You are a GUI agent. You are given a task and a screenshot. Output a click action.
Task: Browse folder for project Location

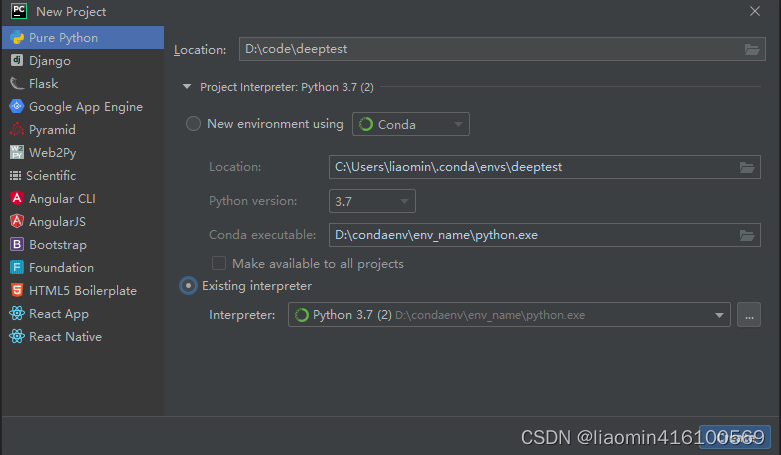tap(752, 49)
